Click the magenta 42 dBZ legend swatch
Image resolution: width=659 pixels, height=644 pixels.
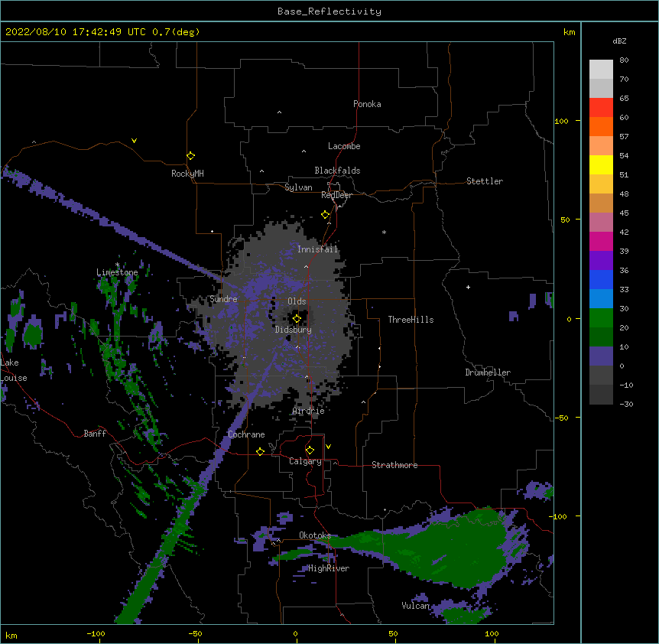click(x=601, y=241)
